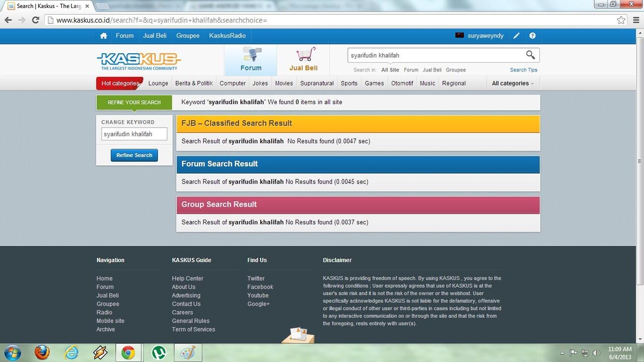Viewport: 644px width, 362px height.
Task: Select the Jual Beli cart tab
Action: (x=303, y=60)
